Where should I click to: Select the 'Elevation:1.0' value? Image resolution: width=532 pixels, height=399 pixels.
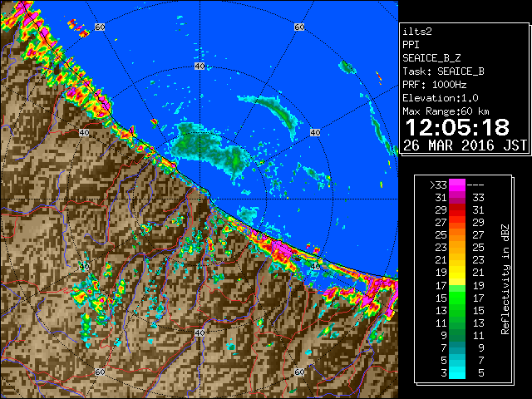pyautogui.click(x=441, y=98)
